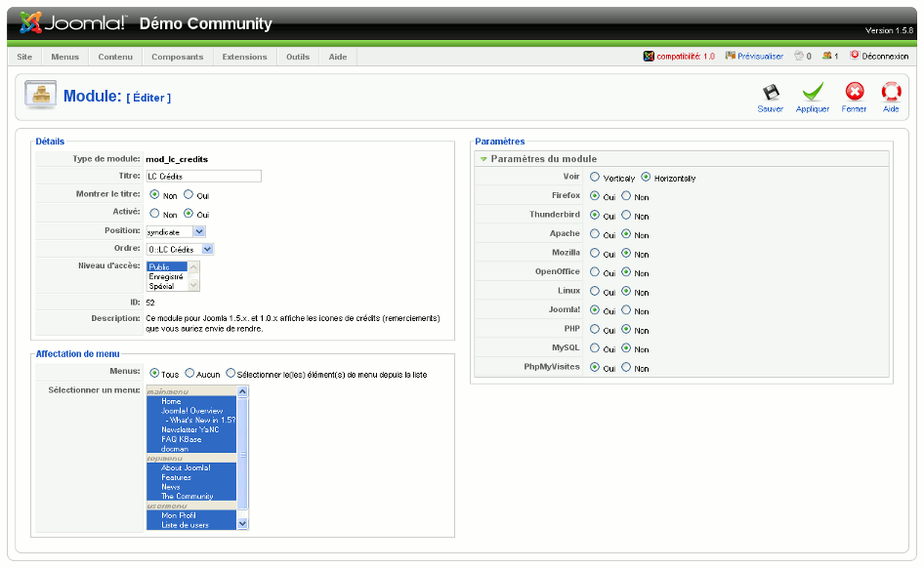
Task: Click the Appliquer button label
Action: (x=813, y=109)
